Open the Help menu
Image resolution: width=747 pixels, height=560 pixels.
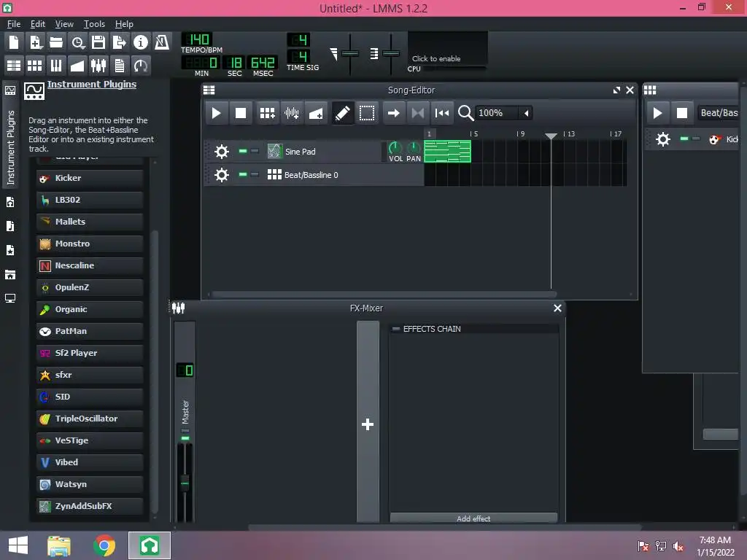(x=124, y=24)
